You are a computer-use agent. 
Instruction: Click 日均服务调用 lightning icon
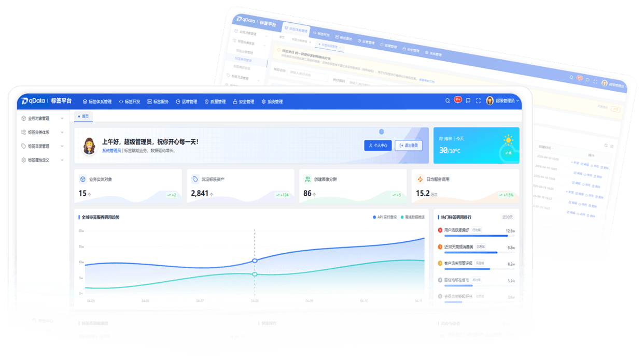tap(420, 179)
